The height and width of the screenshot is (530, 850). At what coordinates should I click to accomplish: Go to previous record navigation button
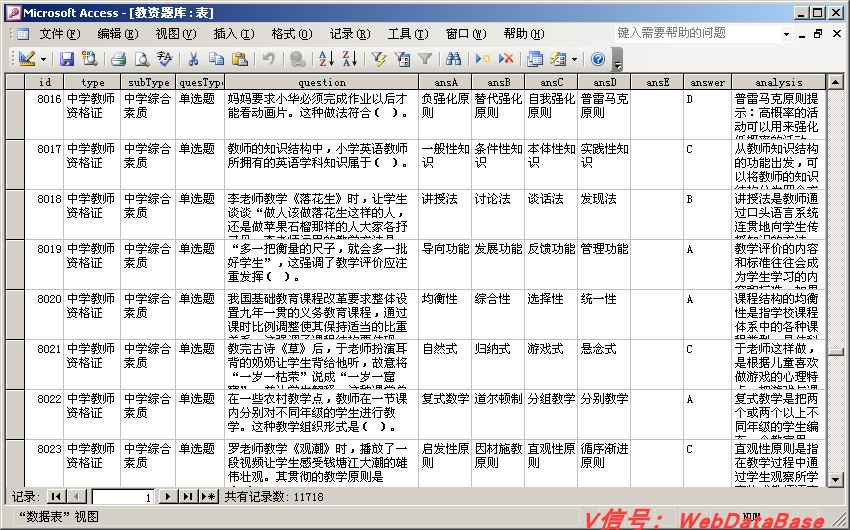pyautogui.click(x=77, y=496)
